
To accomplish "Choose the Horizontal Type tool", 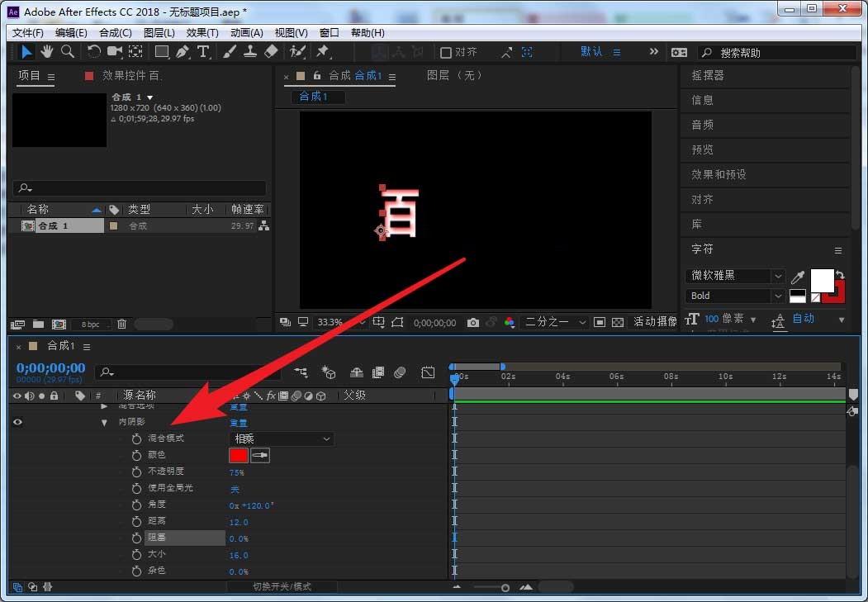I will (x=202, y=51).
